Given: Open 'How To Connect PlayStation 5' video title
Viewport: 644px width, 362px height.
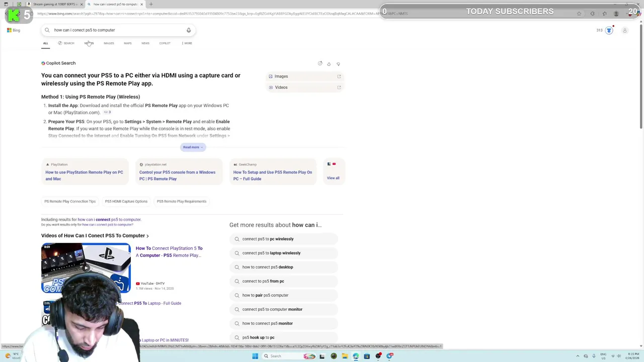Looking at the screenshot, I should [169, 252].
